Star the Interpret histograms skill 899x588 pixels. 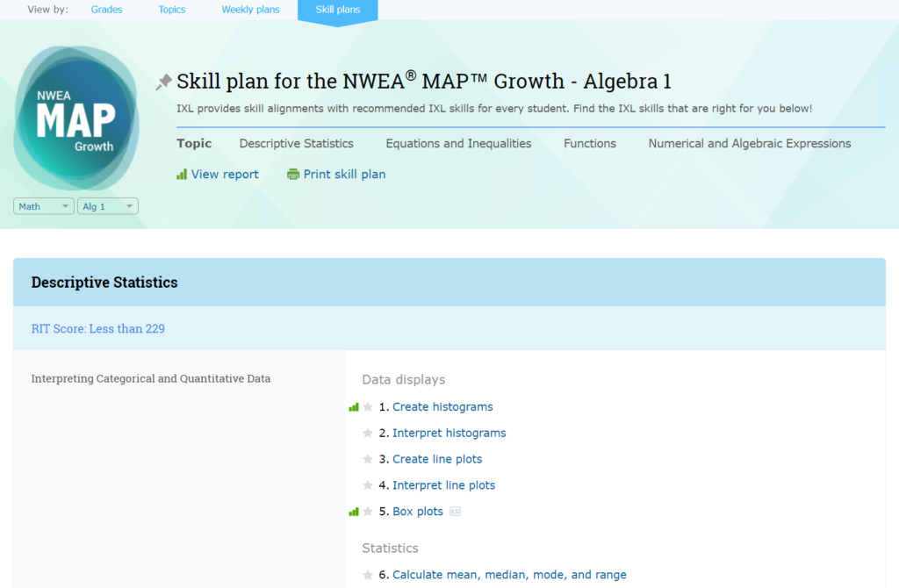[369, 434]
